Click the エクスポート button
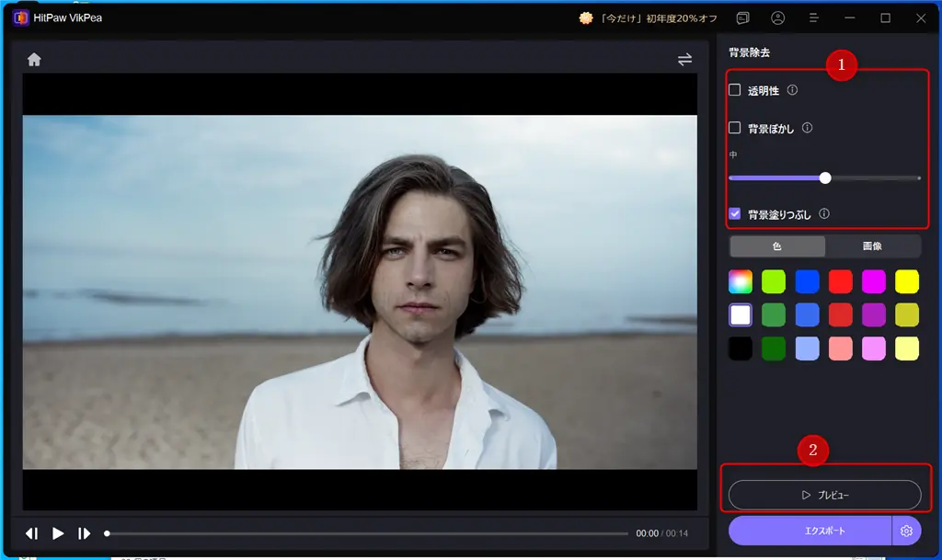The height and width of the screenshot is (560, 942). (810, 531)
